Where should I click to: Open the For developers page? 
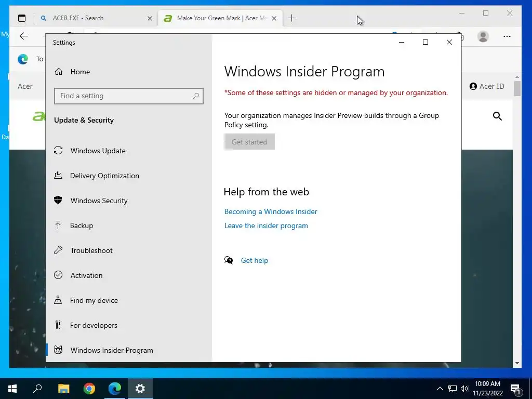click(x=129, y=325)
